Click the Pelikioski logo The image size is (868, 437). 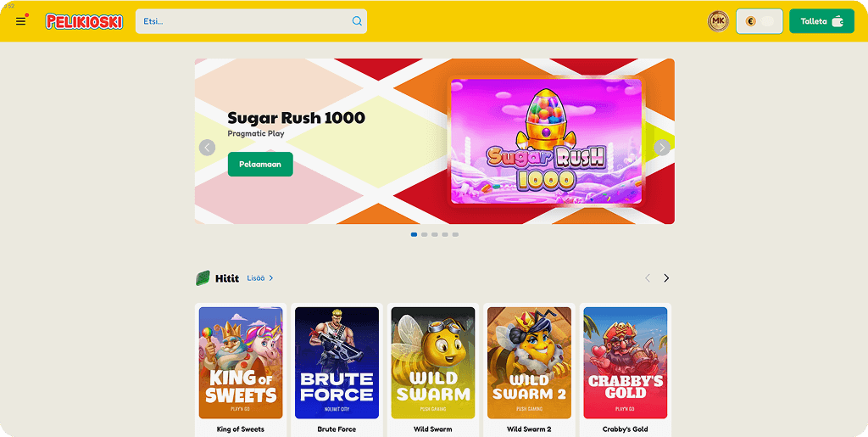point(84,21)
